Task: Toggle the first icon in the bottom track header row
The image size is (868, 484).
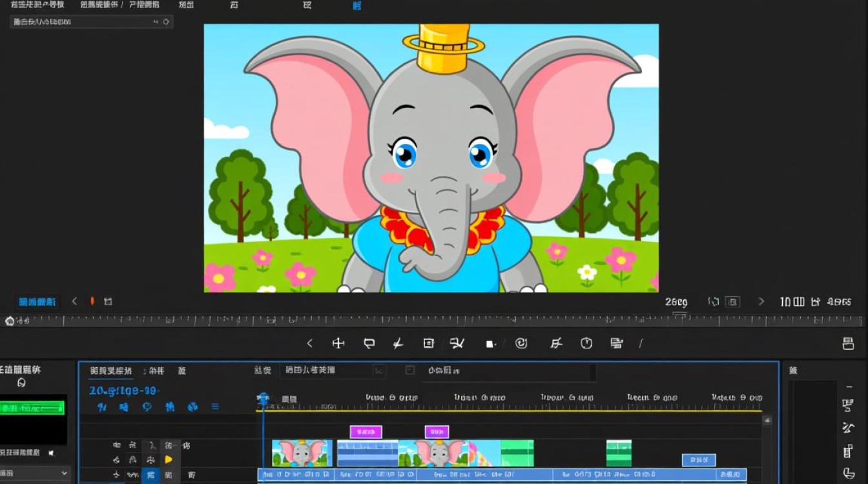Action: point(116,475)
